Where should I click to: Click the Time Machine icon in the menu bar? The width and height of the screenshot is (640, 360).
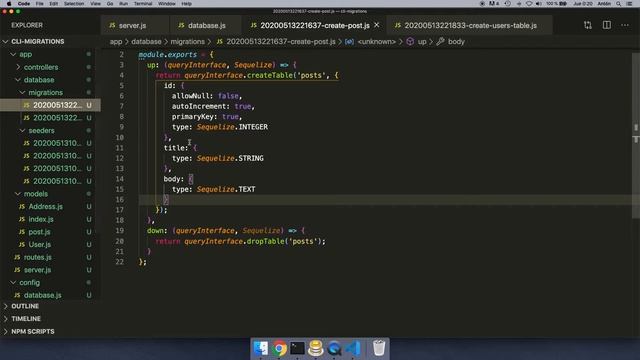click(508, 4)
